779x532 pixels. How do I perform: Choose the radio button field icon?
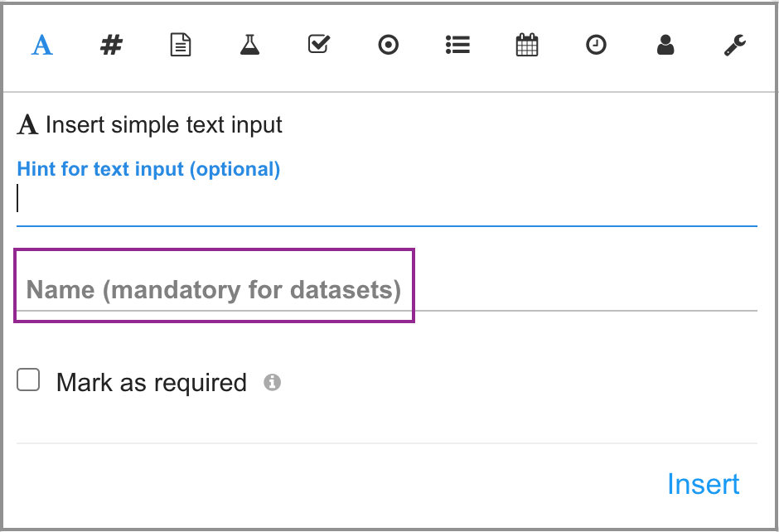click(x=388, y=45)
